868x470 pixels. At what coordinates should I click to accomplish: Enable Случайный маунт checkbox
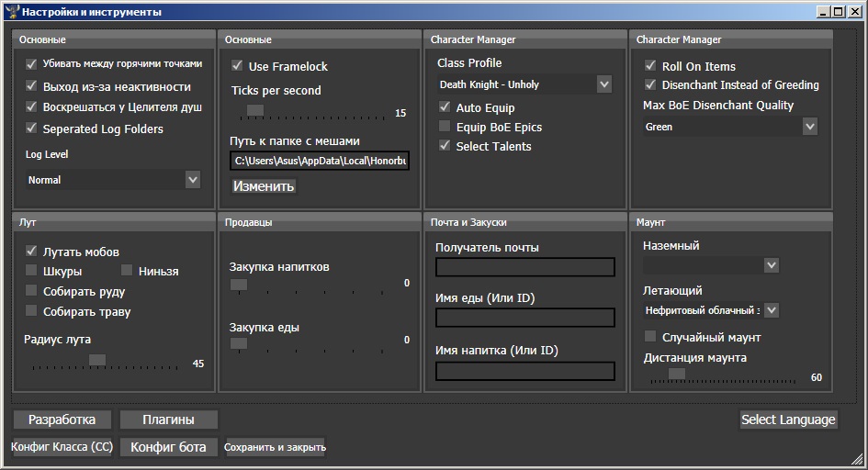650,336
